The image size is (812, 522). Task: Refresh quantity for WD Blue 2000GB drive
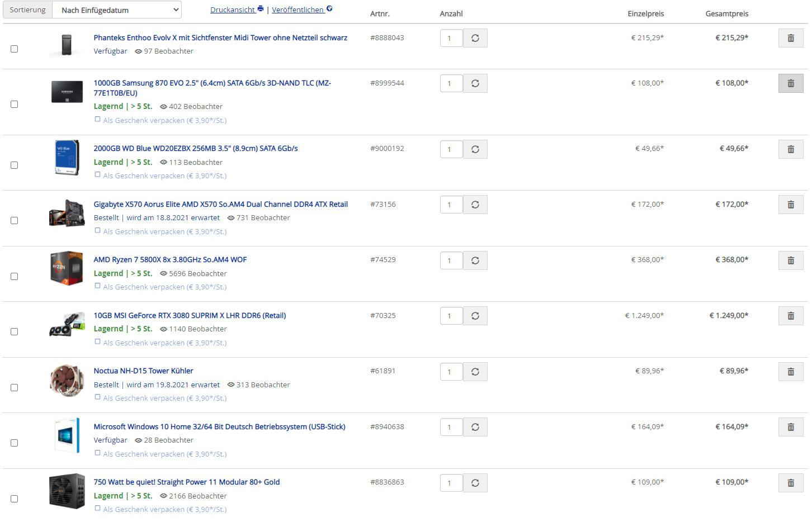coord(475,149)
